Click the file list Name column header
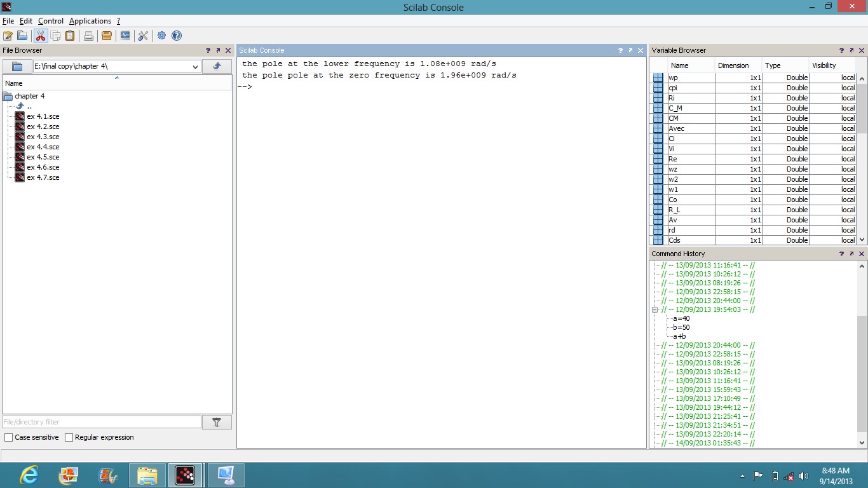 (x=117, y=83)
